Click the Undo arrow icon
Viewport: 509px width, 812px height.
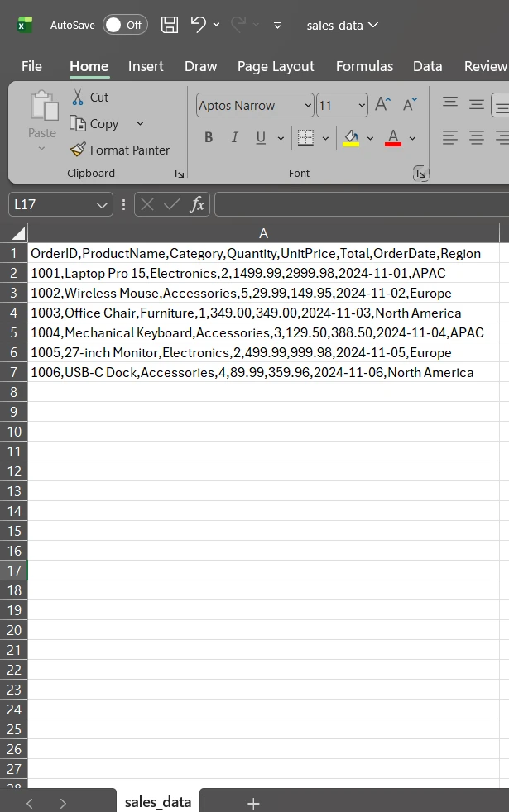(199, 25)
